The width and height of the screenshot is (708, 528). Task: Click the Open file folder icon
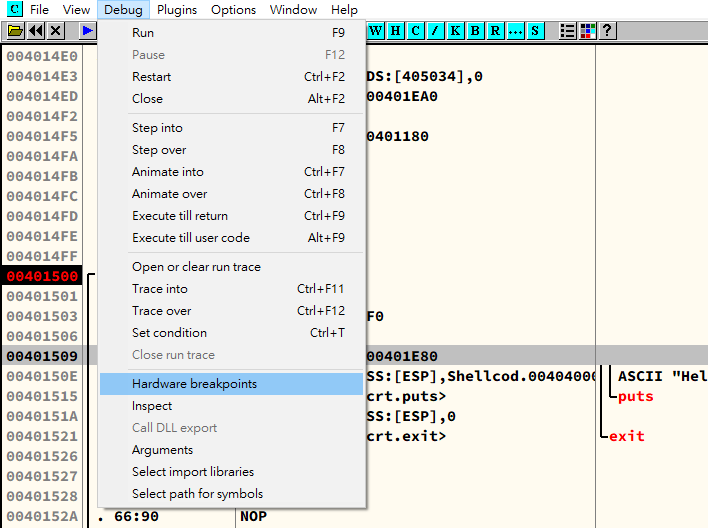[x=16, y=31]
